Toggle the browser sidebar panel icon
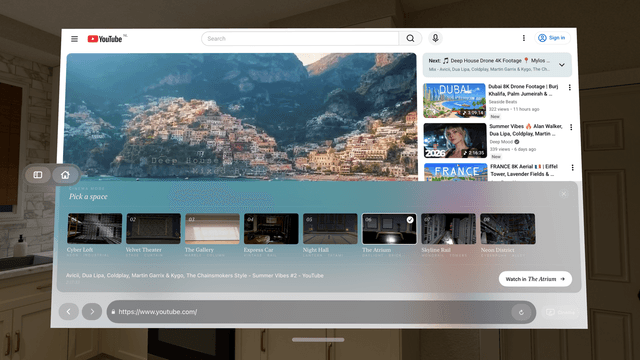The width and height of the screenshot is (640, 360). [x=38, y=175]
